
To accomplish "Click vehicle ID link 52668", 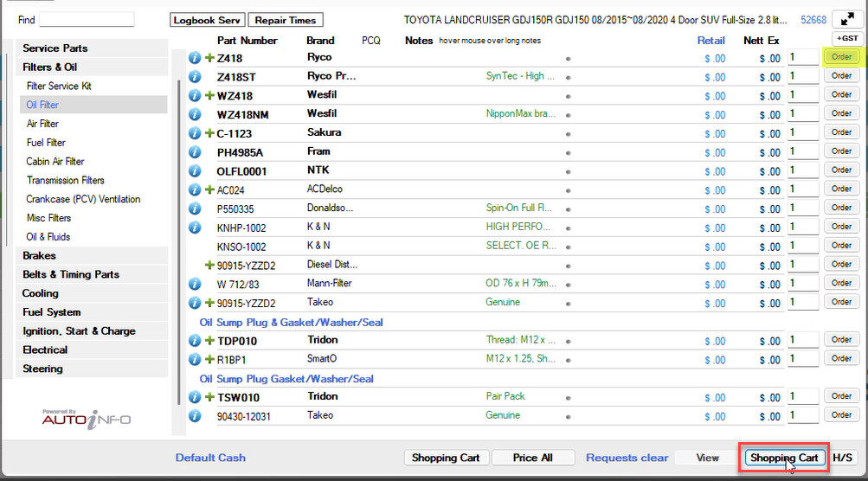I will tap(813, 20).
